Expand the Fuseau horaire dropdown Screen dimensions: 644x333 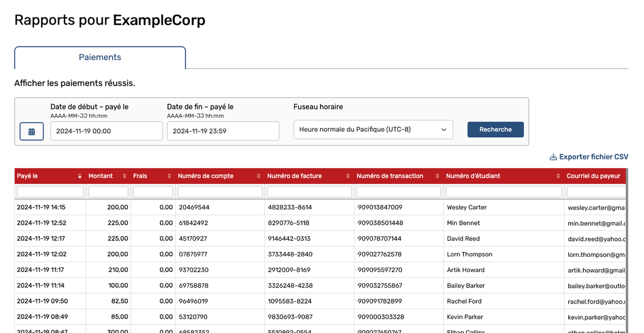coord(373,130)
